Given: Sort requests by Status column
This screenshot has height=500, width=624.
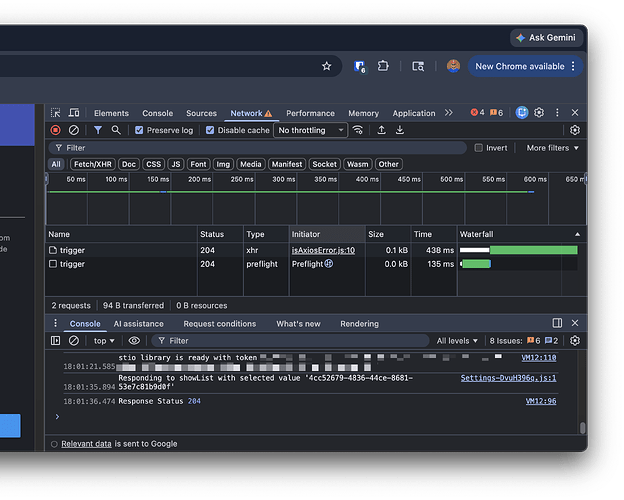Looking at the screenshot, I should (220, 234).
